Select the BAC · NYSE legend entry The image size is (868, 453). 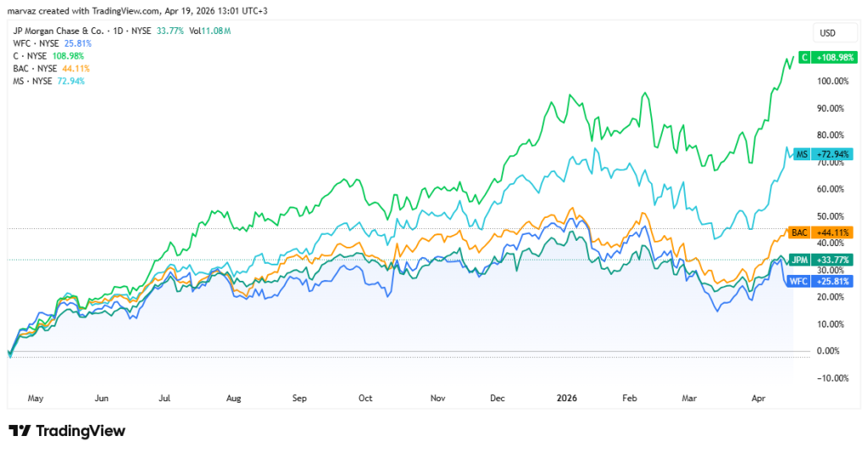(35, 68)
